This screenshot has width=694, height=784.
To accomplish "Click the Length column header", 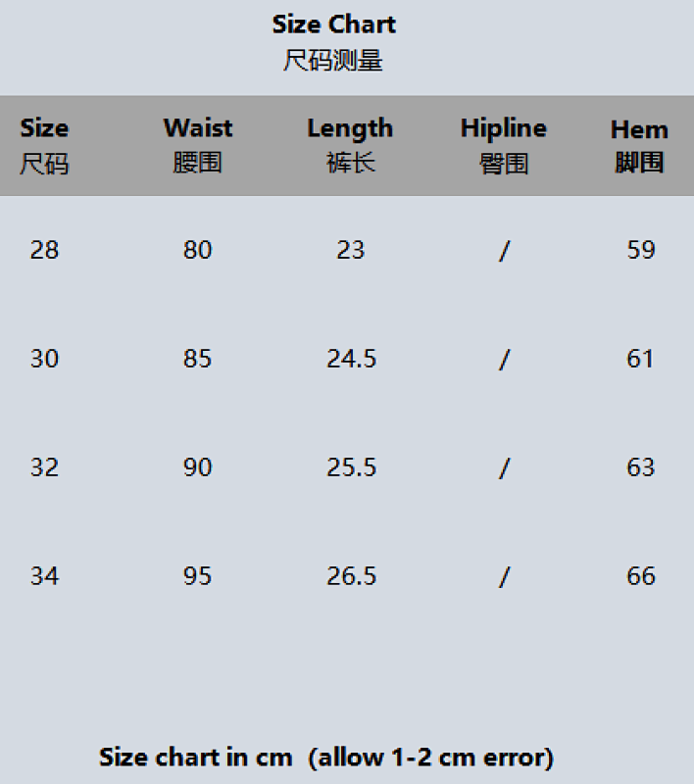I will (351, 145).
